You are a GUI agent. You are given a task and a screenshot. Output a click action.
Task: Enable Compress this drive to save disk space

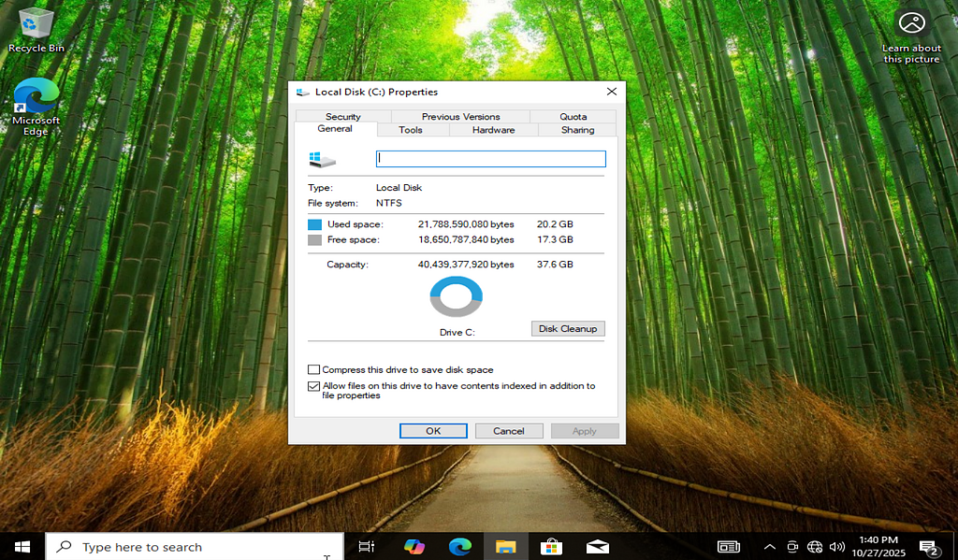[314, 370]
